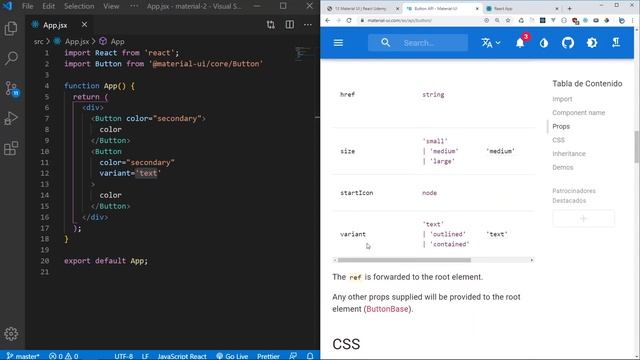Click Prettier in the status bar
Image resolution: width=640 pixels, height=360 pixels.
point(268,356)
